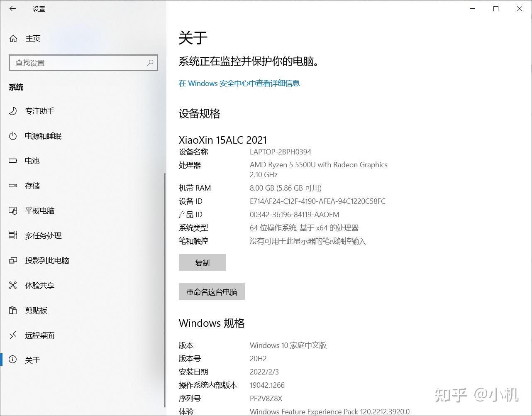Image resolution: width=532 pixels, height=416 pixels.
Task: Click the 系统 sidebar heading
Action: click(x=16, y=87)
